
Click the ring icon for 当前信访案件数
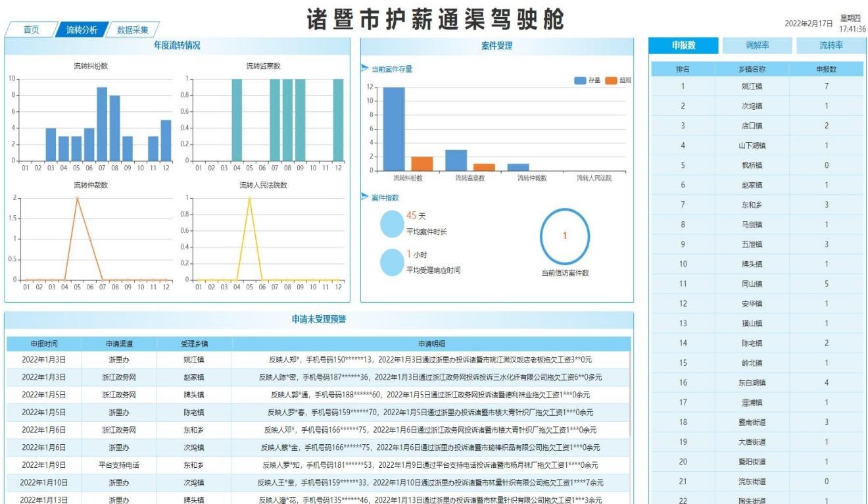[564, 236]
